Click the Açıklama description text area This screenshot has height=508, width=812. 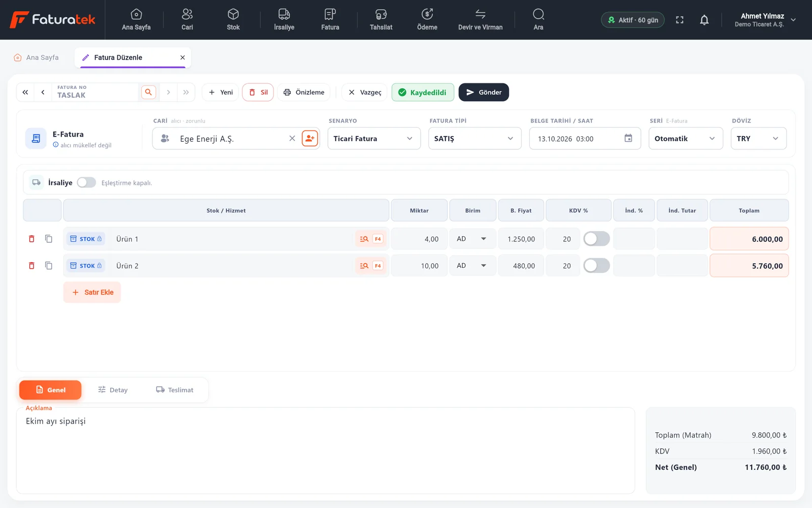tap(325, 450)
